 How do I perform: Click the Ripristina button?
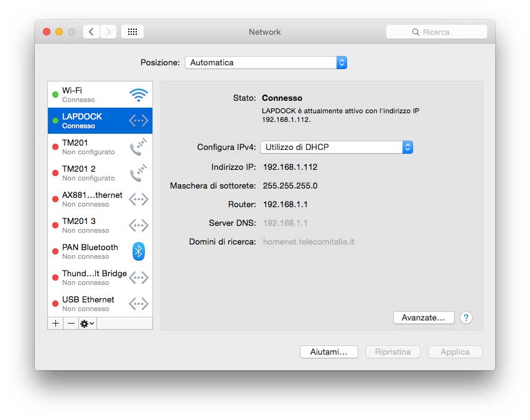pyautogui.click(x=393, y=352)
